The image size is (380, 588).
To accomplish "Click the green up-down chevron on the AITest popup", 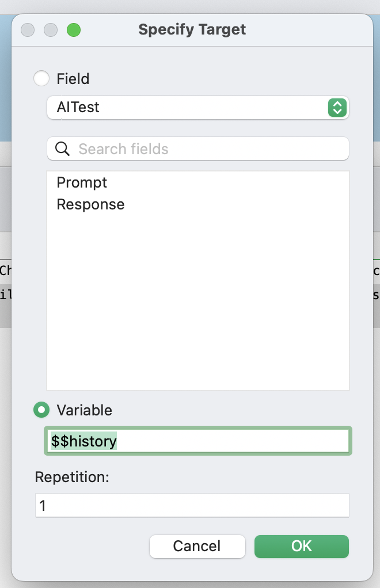I will 337,108.
